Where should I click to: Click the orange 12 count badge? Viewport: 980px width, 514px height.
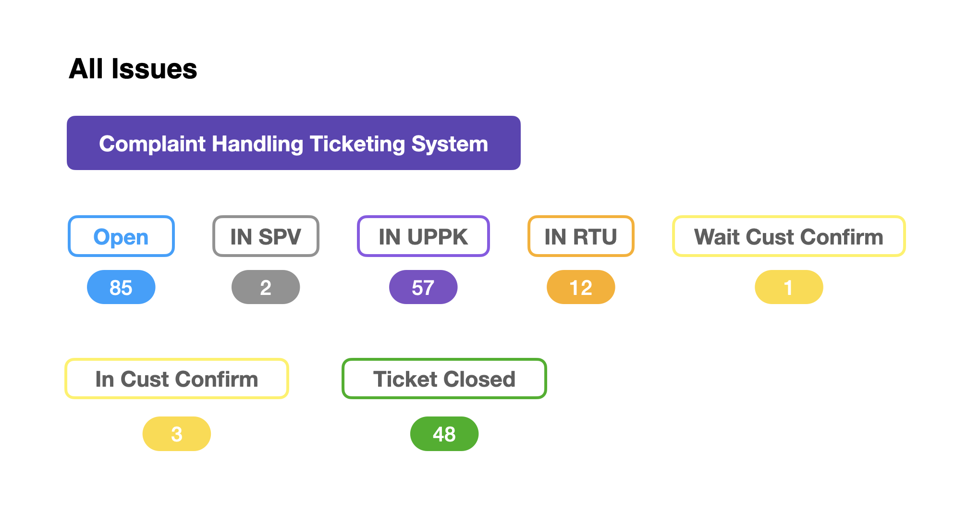581,287
